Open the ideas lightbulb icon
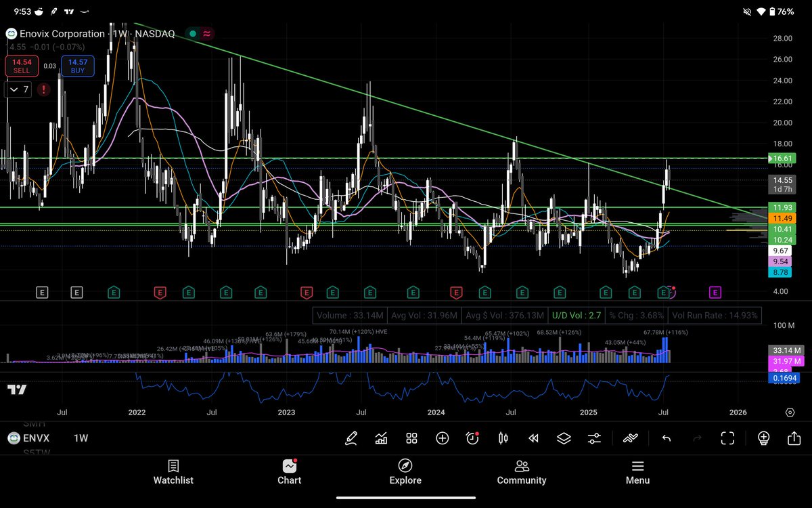812x508 pixels. pos(763,438)
